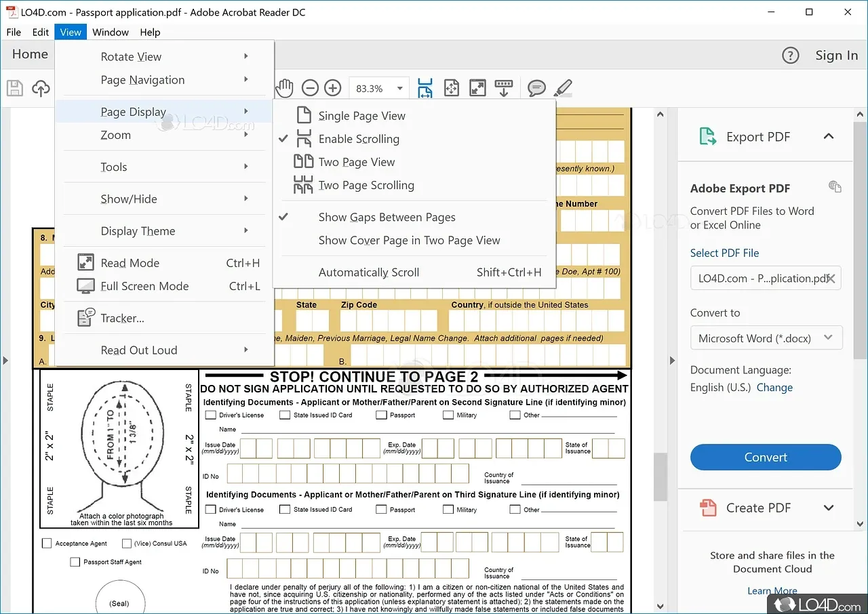
Task: Collapse the Export PDF section chevron
Action: (829, 136)
